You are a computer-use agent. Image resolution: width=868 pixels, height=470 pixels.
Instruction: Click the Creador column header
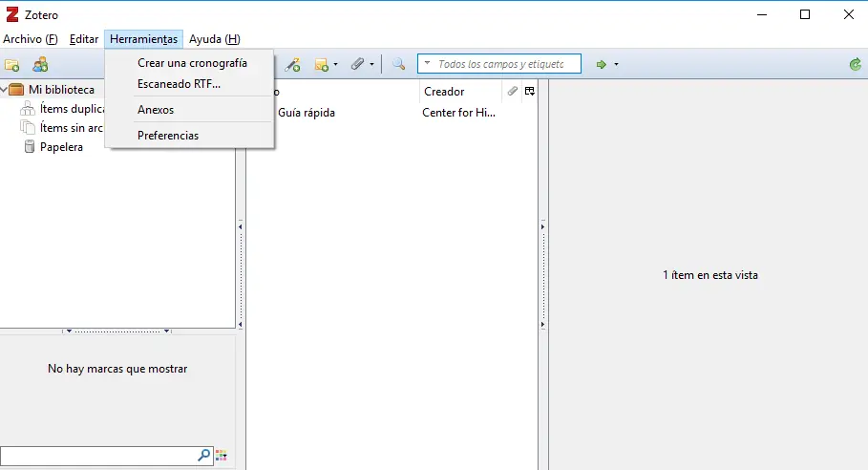[x=460, y=92]
